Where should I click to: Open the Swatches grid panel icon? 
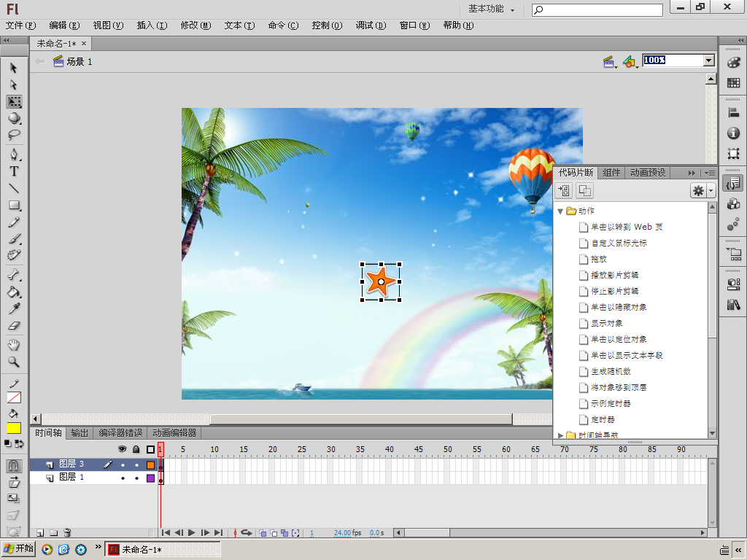734,83
